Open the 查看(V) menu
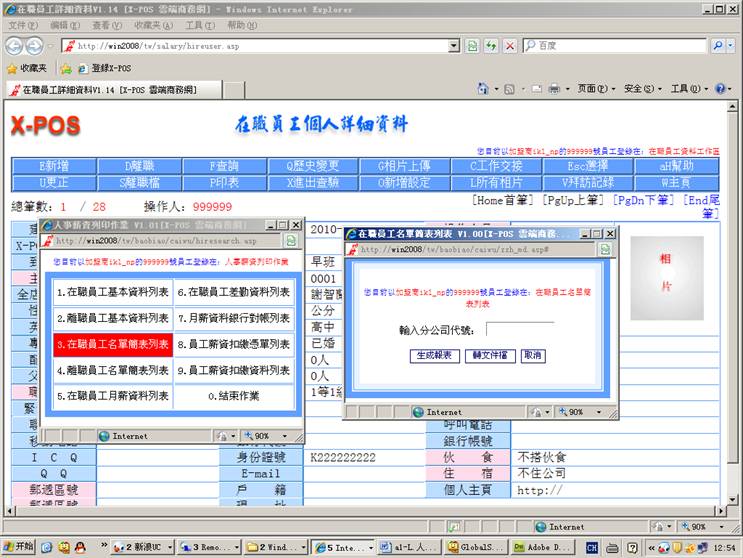 point(107,25)
